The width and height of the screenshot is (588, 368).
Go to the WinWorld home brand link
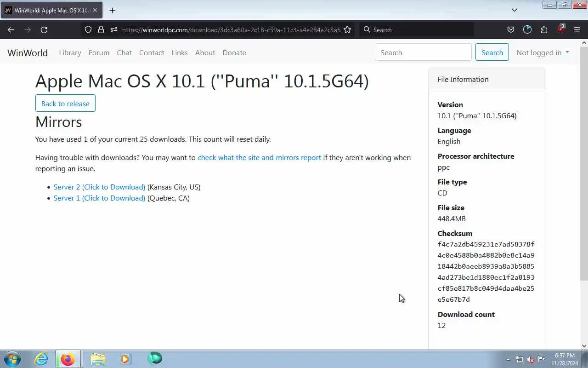pos(28,52)
